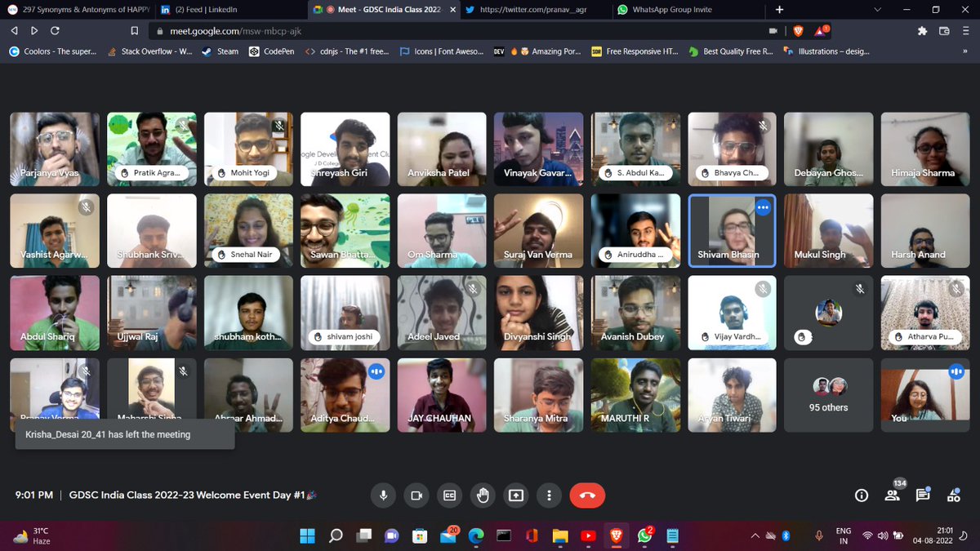Viewport: 980px width, 551px height.
Task: Open the meeting details info panel
Action: [861, 495]
